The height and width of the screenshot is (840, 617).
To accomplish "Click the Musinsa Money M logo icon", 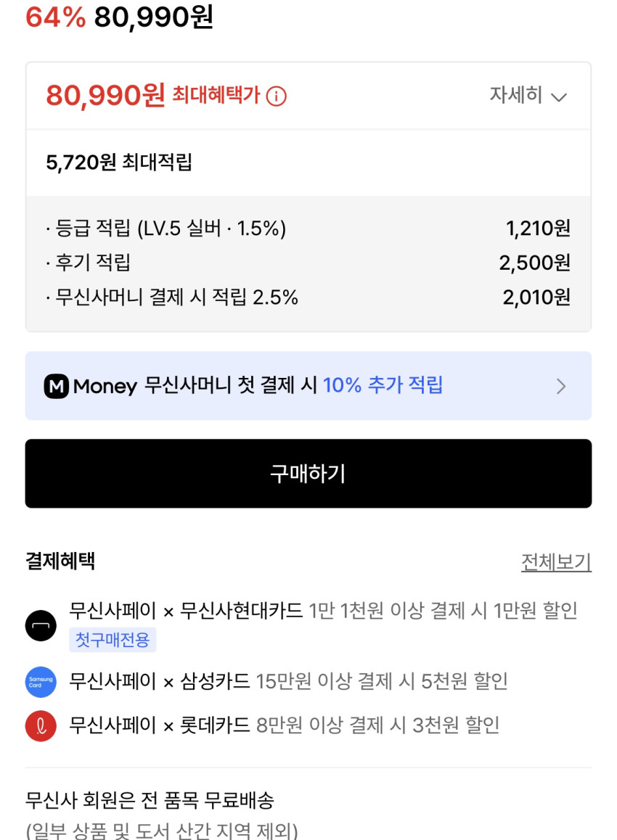I will [x=57, y=386].
